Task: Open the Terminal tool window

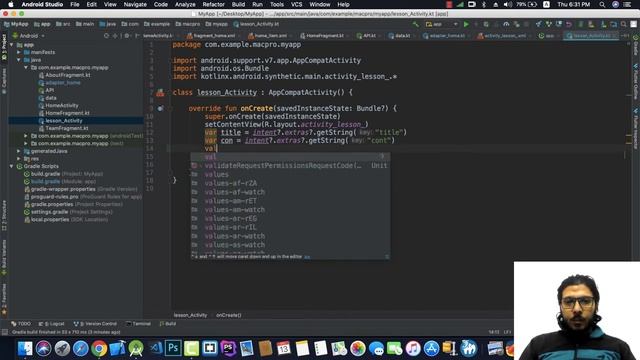Action: point(138,324)
